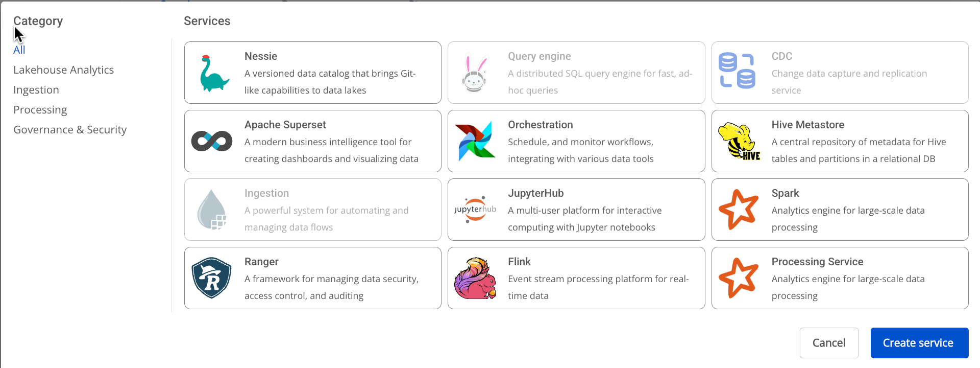Click the Create service button

click(919, 343)
